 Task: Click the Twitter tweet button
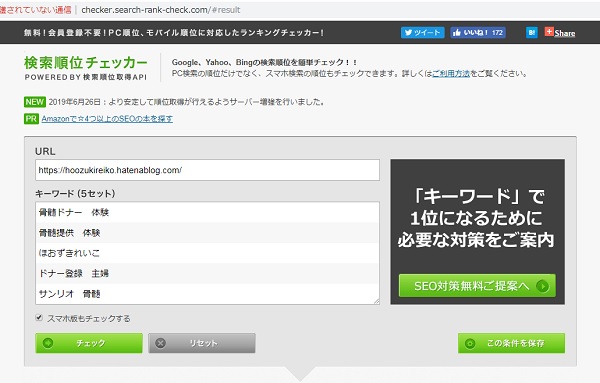click(422, 33)
